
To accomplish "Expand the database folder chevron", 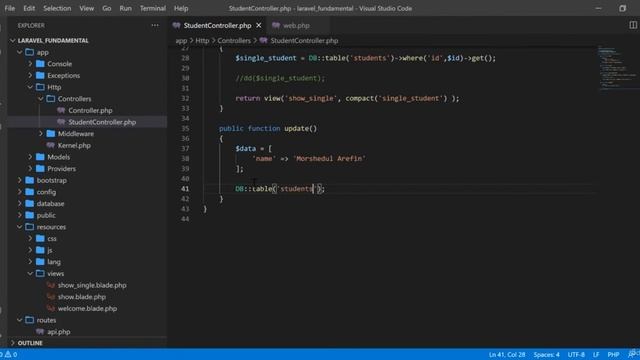I will [20, 203].
